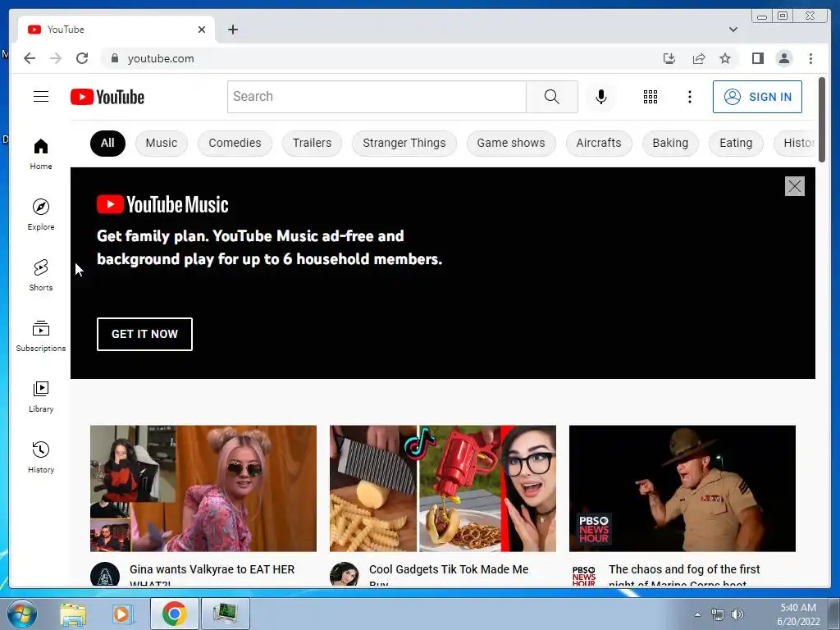840x630 pixels.
Task: Open the volume speaker tray icon
Action: tap(737, 614)
